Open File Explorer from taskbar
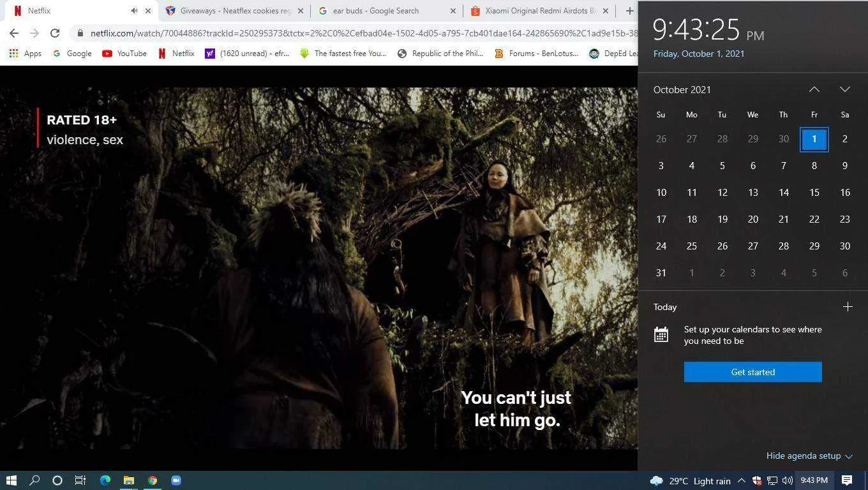Image resolution: width=868 pixels, height=490 pixels. click(128, 480)
